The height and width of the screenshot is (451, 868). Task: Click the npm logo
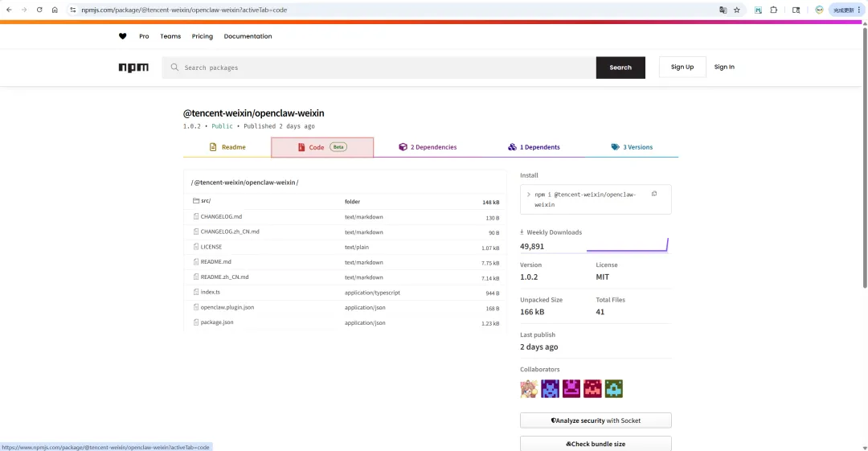point(133,68)
